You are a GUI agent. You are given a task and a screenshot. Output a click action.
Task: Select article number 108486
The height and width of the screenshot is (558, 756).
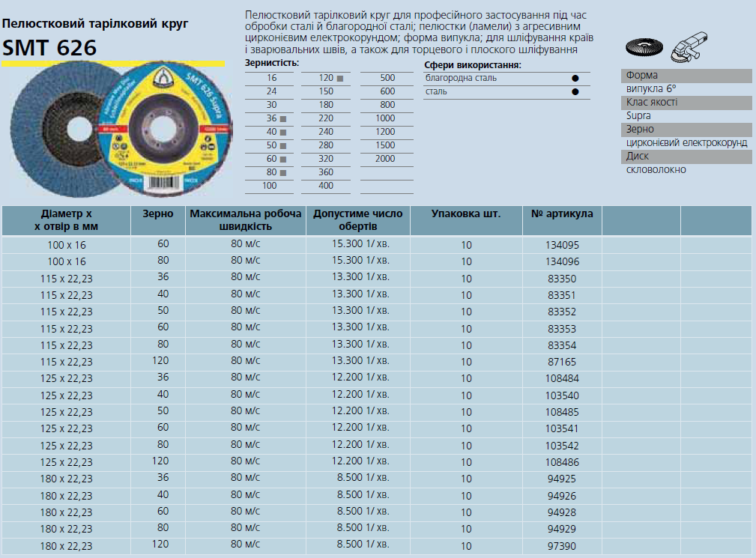point(562,462)
